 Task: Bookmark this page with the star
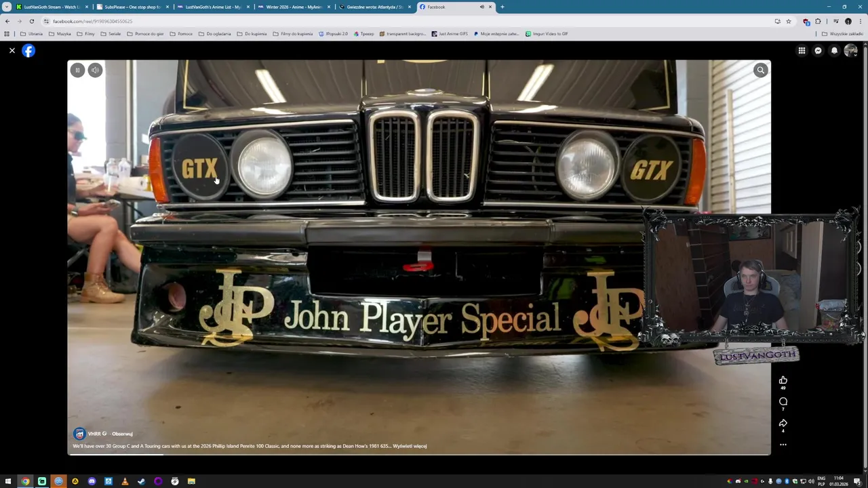788,21
